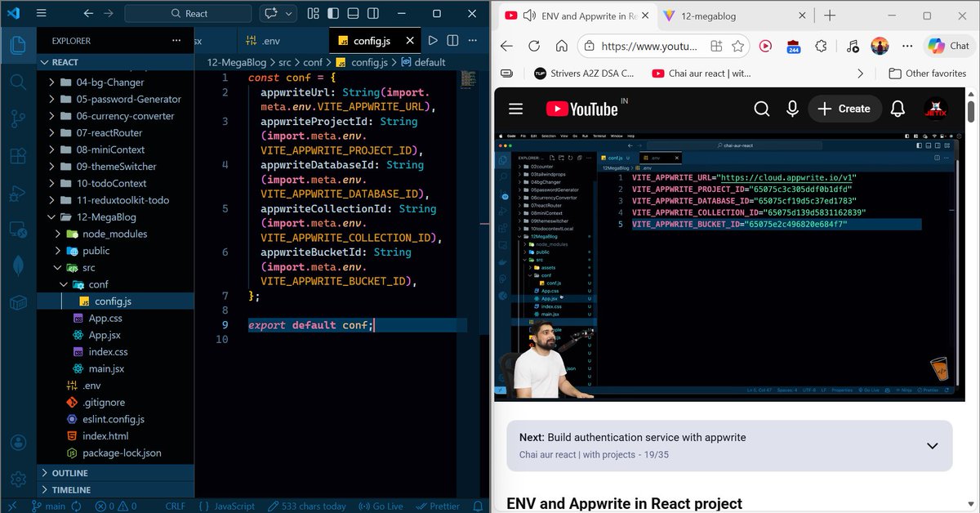Image resolution: width=980 pixels, height=513 pixels.
Task: Click Prettier in the VS Code status bar
Action: click(x=438, y=506)
